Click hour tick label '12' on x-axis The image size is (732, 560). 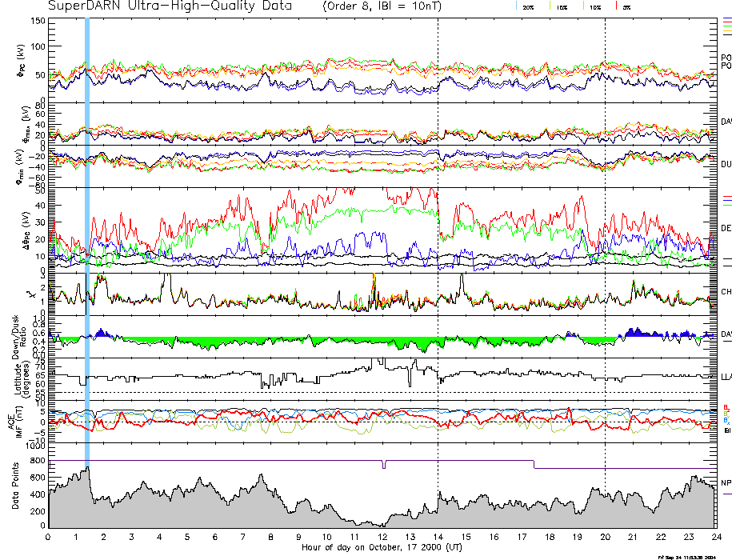tap(382, 537)
